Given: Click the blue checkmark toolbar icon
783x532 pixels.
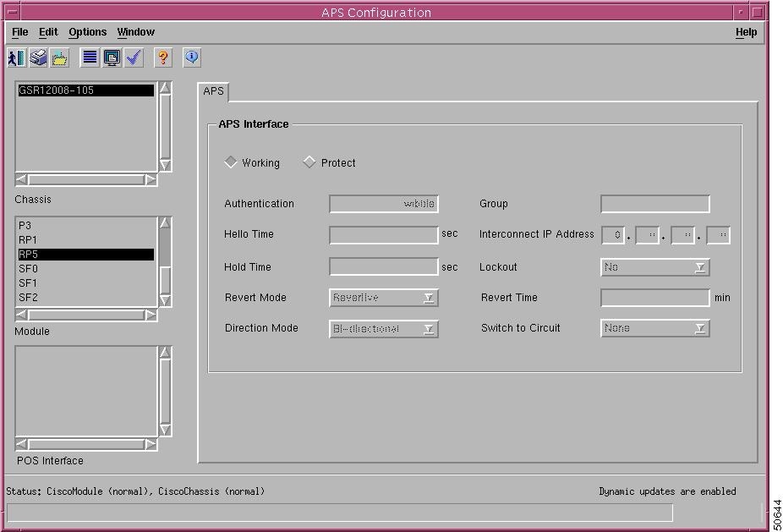Looking at the screenshot, I should [x=134, y=58].
